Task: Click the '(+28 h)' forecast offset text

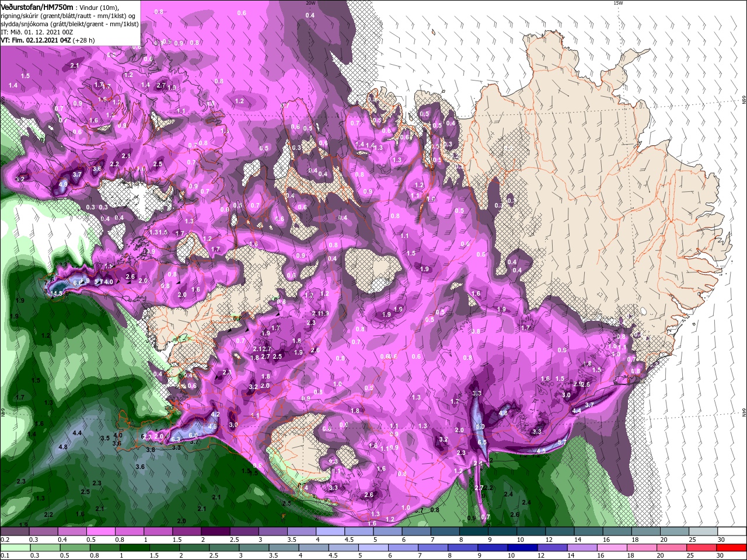Action: [84, 40]
